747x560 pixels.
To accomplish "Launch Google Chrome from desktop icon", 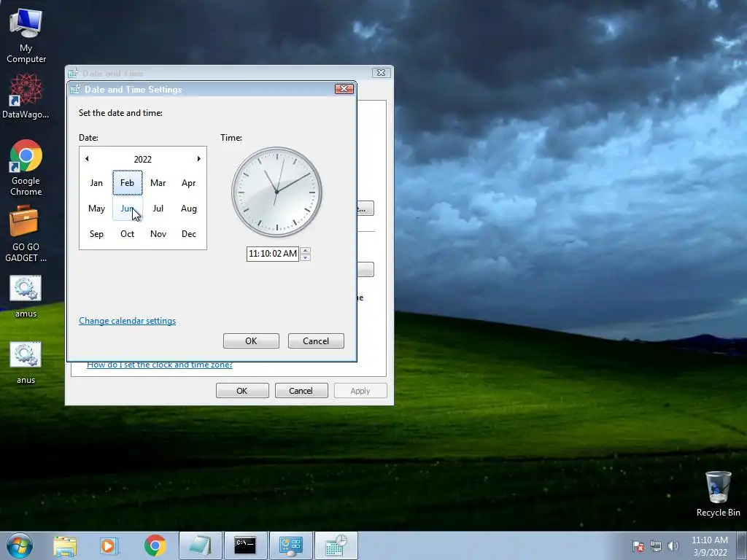I will tap(26, 168).
